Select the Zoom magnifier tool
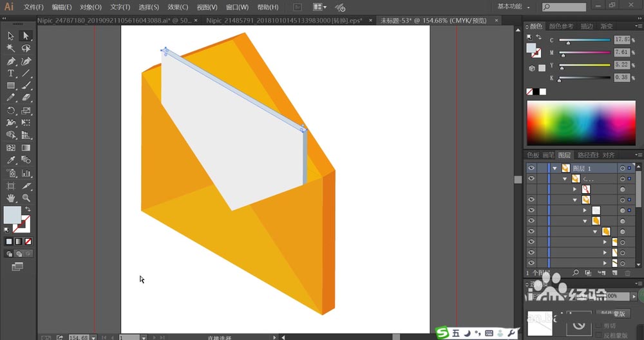Image resolution: width=644 pixels, height=340 pixels. coord(26,198)
